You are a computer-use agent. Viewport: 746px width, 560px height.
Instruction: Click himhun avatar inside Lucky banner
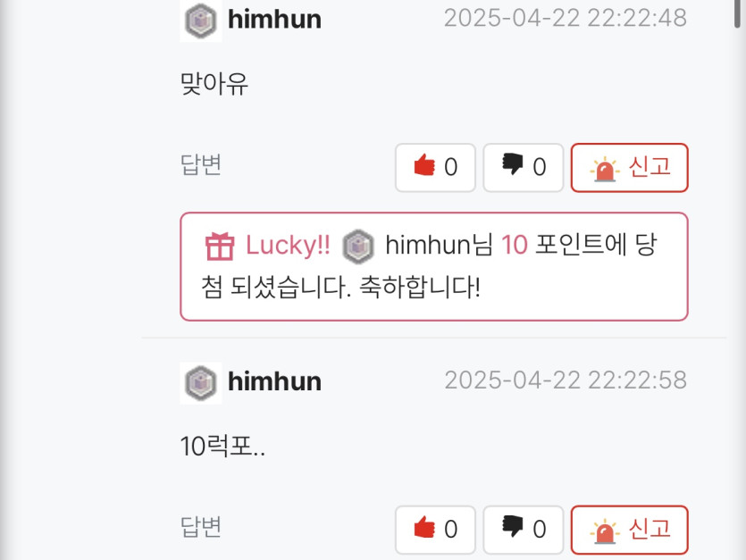(x=358, y=247)
